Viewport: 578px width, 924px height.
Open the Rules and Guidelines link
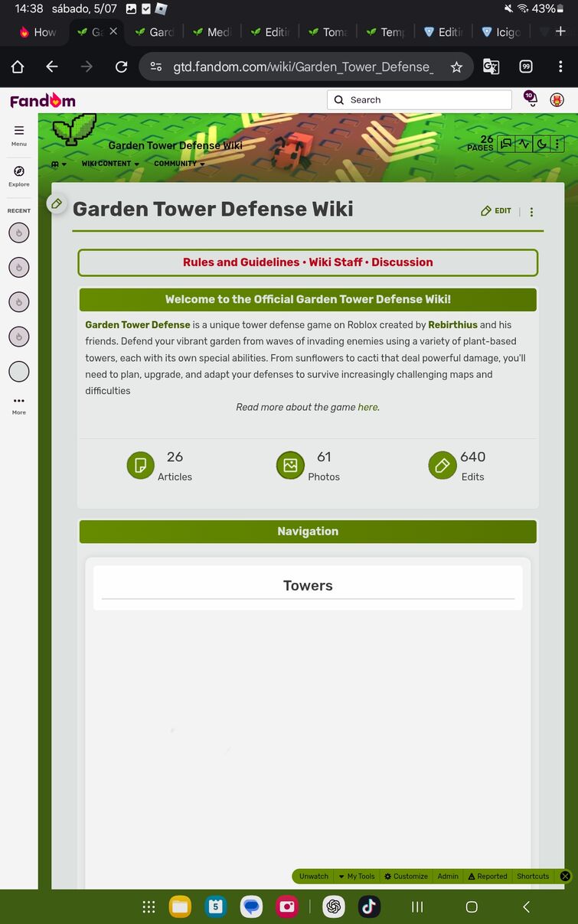click(x=241, y=262)
